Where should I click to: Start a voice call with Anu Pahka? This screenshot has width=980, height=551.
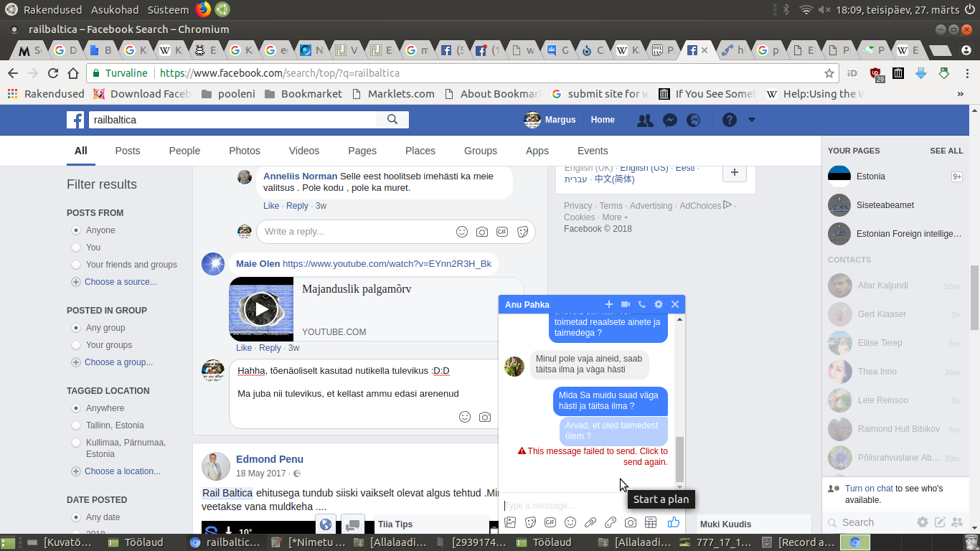[x=642, y=304]
